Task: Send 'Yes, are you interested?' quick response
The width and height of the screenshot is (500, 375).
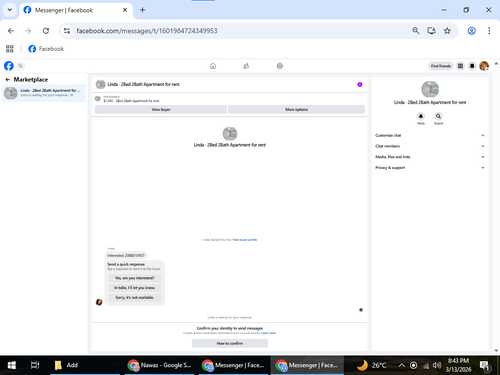Action: [x=135, y=278]
